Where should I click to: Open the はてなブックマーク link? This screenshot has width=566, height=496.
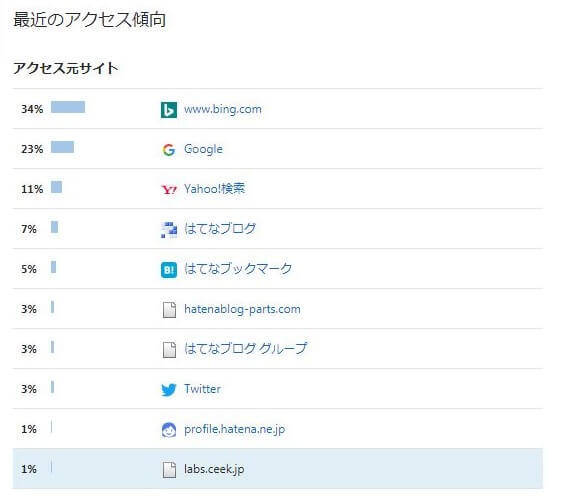tap(238, 269)
